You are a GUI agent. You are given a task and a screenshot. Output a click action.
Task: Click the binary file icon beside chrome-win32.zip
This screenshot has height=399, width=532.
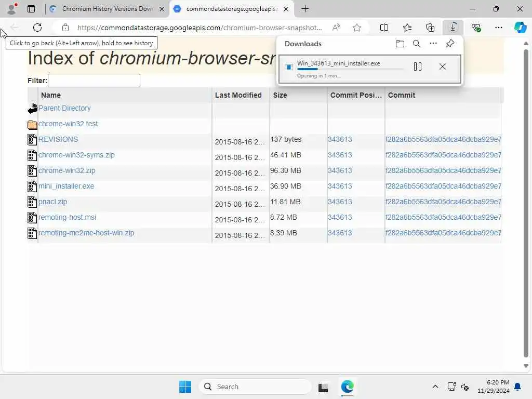click(32, 171)
